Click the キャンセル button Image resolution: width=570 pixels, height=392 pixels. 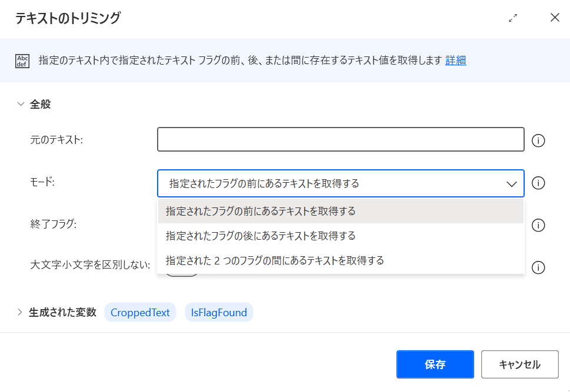click(x=520, y=364)
